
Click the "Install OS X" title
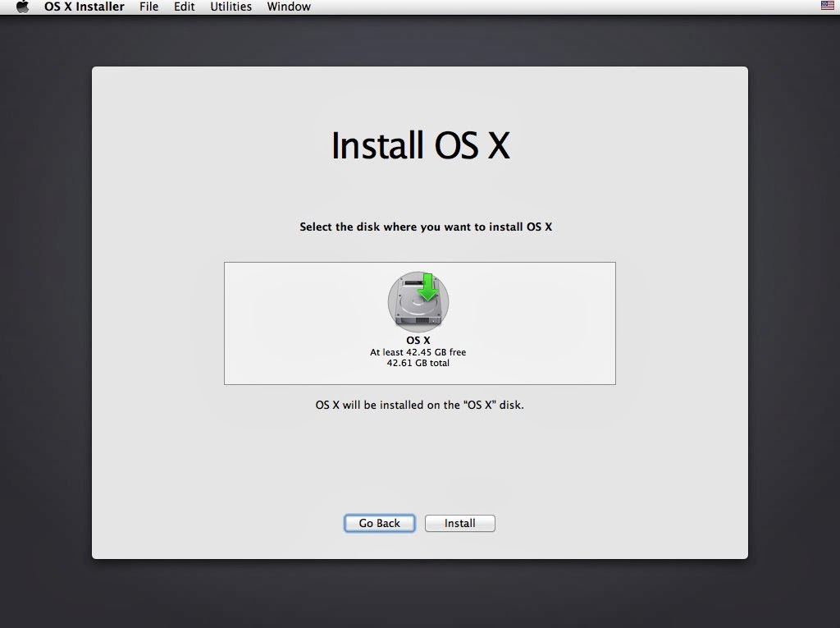pos(421,145)
